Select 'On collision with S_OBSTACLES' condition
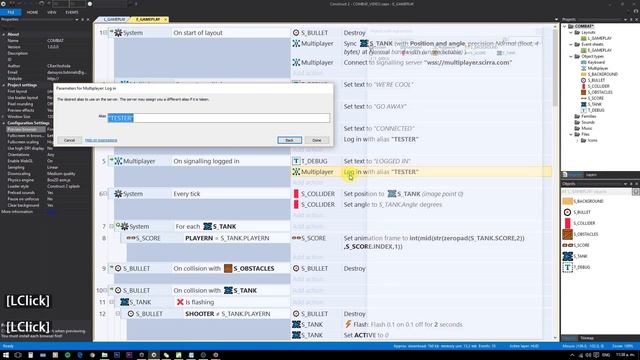640x360 pixels. [224, 269]
